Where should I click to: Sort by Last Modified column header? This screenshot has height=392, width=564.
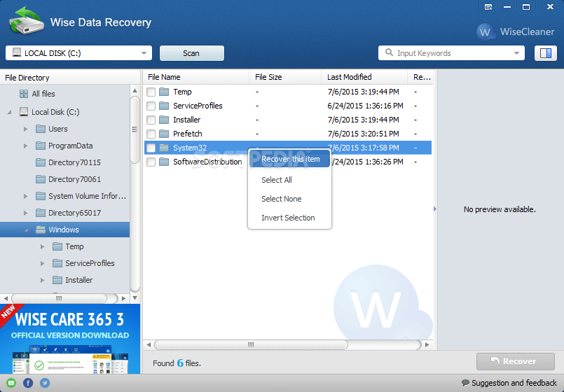[x=364, y=77]
